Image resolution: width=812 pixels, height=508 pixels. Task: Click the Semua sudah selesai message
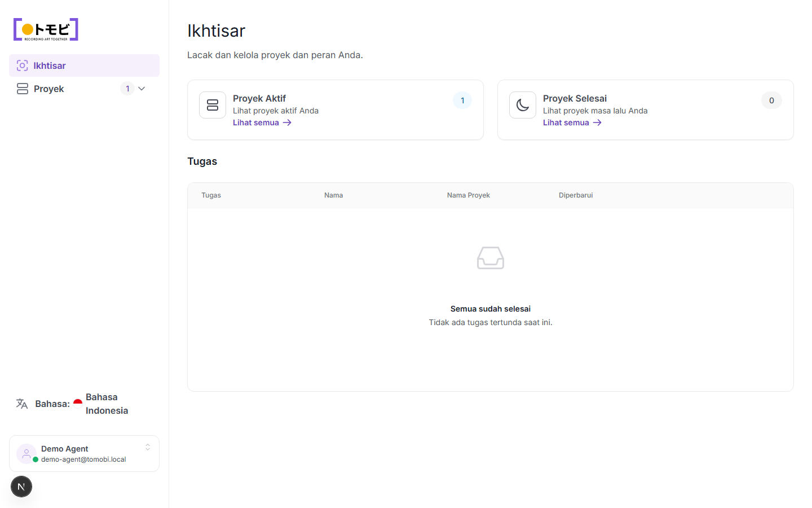(x=491, y=309)
